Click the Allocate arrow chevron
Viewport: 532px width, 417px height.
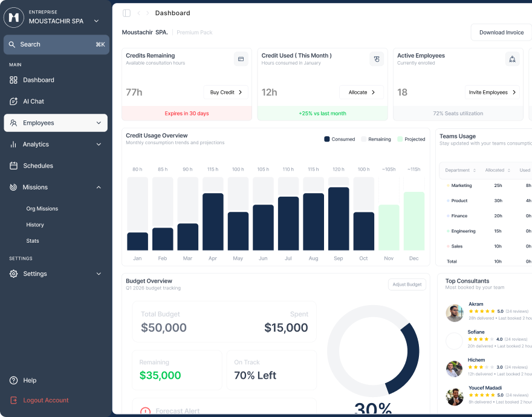373,93
